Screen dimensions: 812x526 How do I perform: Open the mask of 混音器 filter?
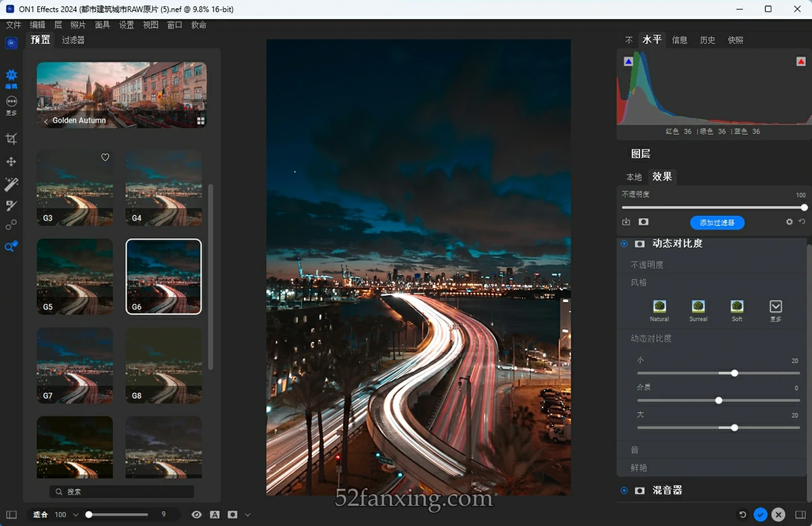639,490
